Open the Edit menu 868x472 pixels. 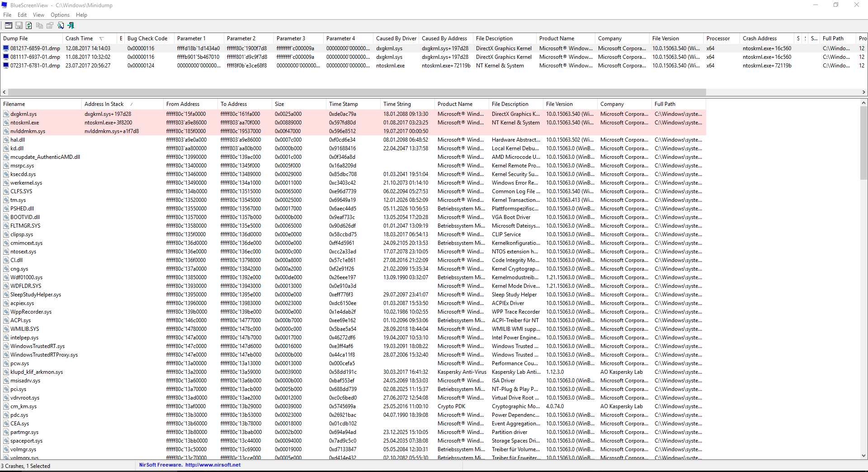(22, 15)
